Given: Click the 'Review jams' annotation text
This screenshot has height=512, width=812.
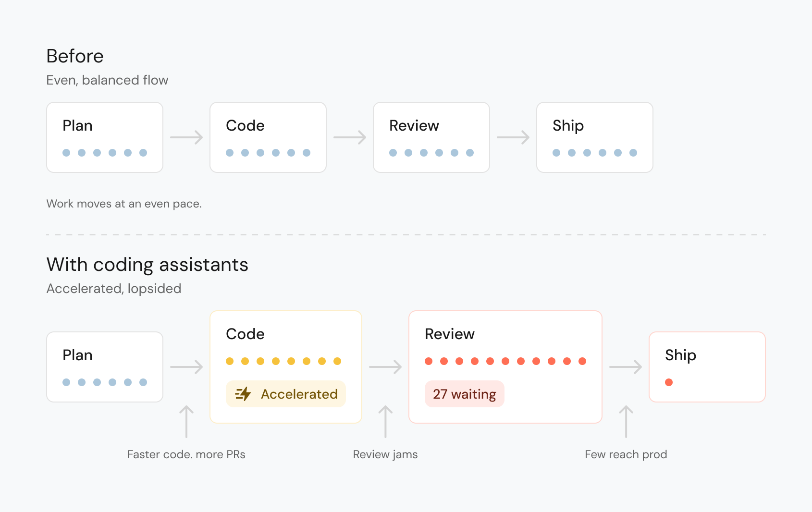Looking at the screenshot, I should click(385, 454).
